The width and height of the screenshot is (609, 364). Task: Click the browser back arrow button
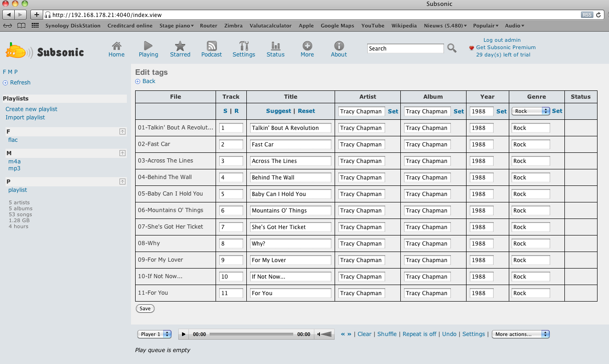pyautogui.click(x=8, y=15)
